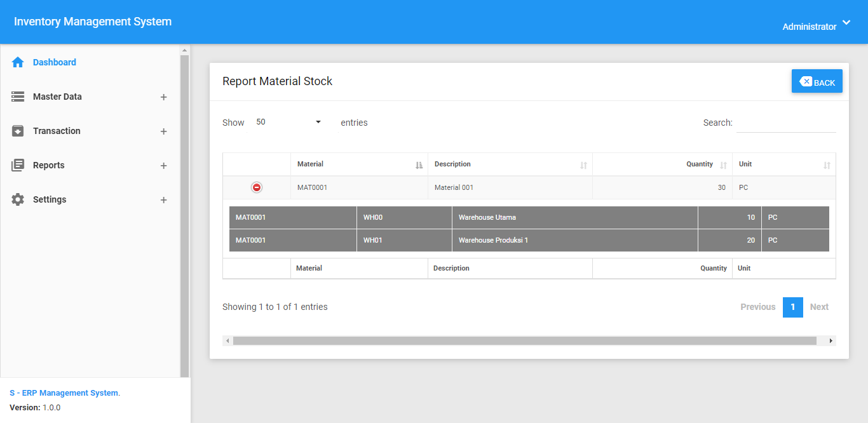Click the Reports library icon
The height and width of the screenshot is (423, 868).
18,165
